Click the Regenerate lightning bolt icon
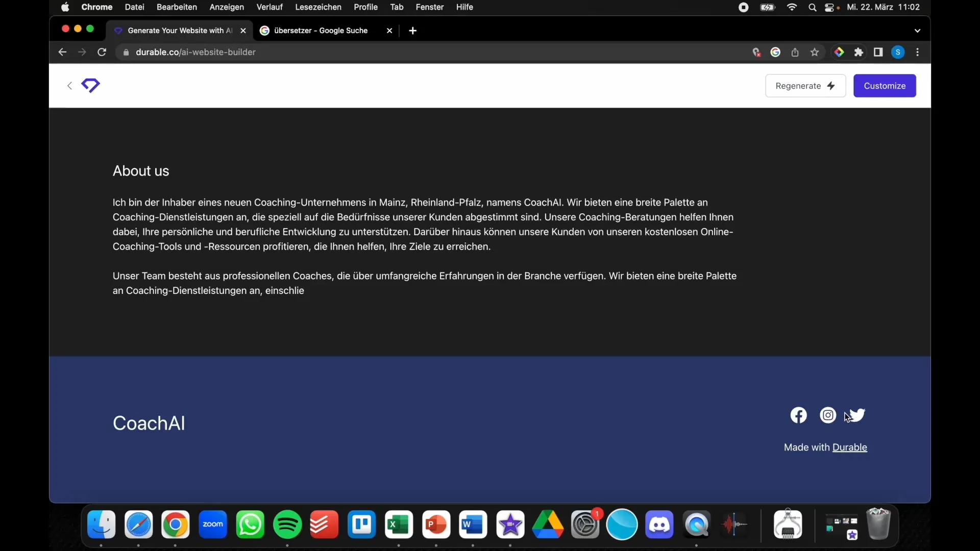The height and width of the screenshot is (551, 980). [x=830, y=85]
